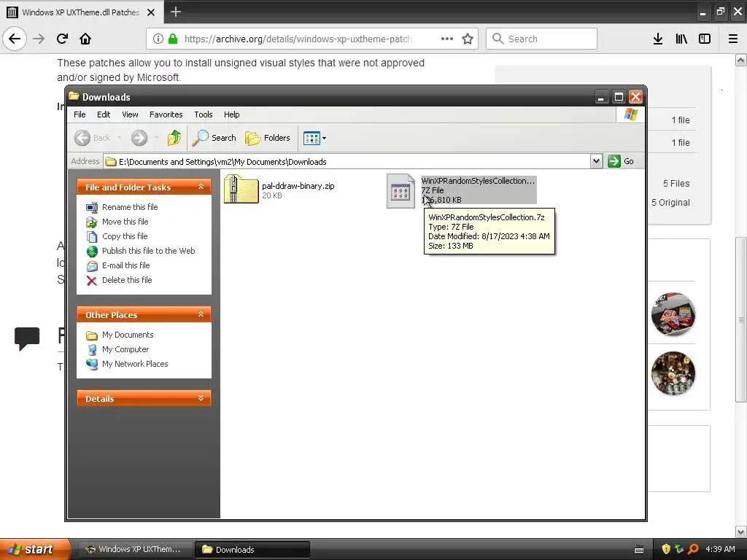The width and height of the screenshot is (747, 560).
Task: Click Explorer Forward button
Action: click(139, 138)
